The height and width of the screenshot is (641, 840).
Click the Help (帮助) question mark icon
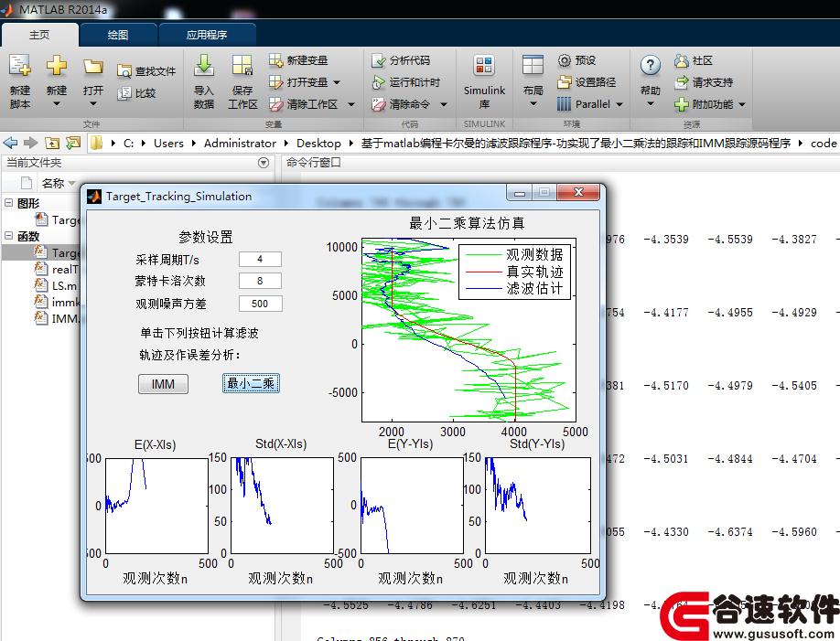(x=651, y=65)
